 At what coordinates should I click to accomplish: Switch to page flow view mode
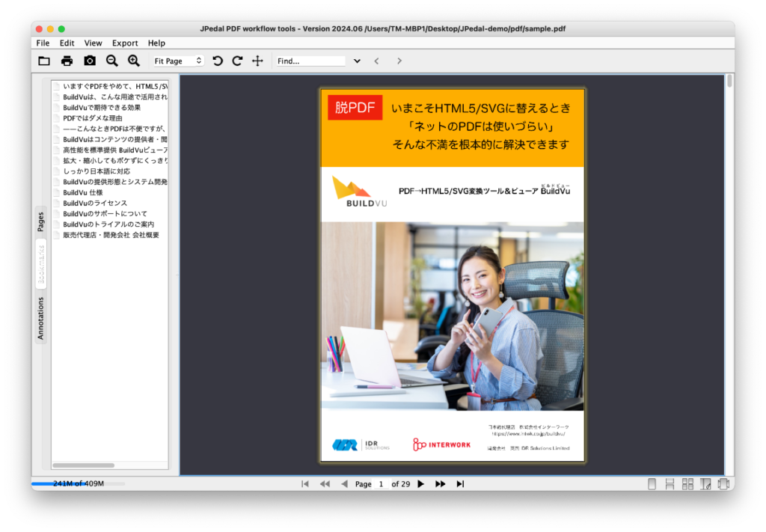(x=723, y=484)
